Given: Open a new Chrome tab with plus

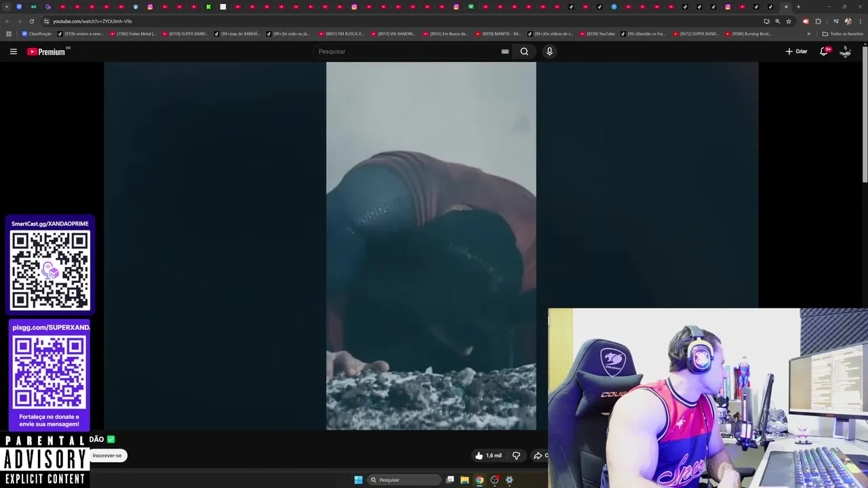Looking at the screenshot, I should click(x=798, y=7).
